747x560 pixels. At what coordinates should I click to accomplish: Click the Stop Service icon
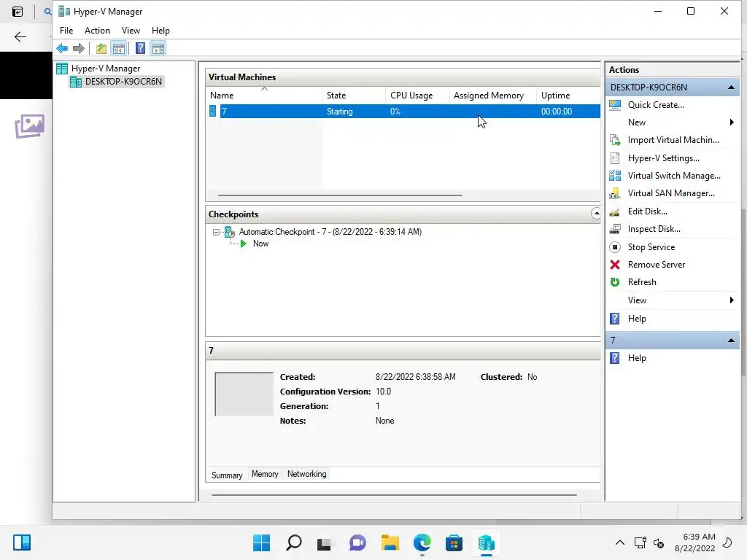tap(615, 247)
